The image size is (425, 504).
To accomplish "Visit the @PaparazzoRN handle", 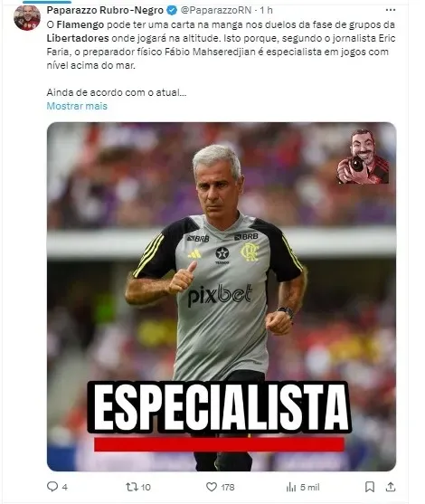I will [x=215, y=10].
